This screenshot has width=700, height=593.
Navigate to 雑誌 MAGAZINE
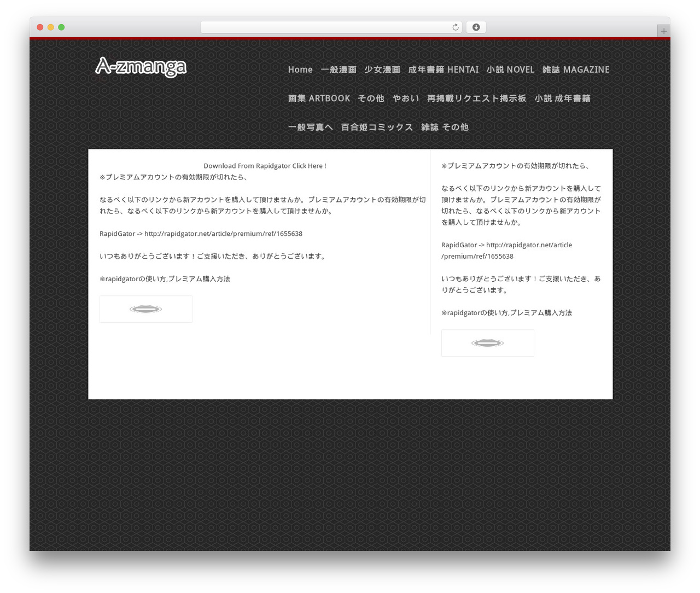pos(576,69)
